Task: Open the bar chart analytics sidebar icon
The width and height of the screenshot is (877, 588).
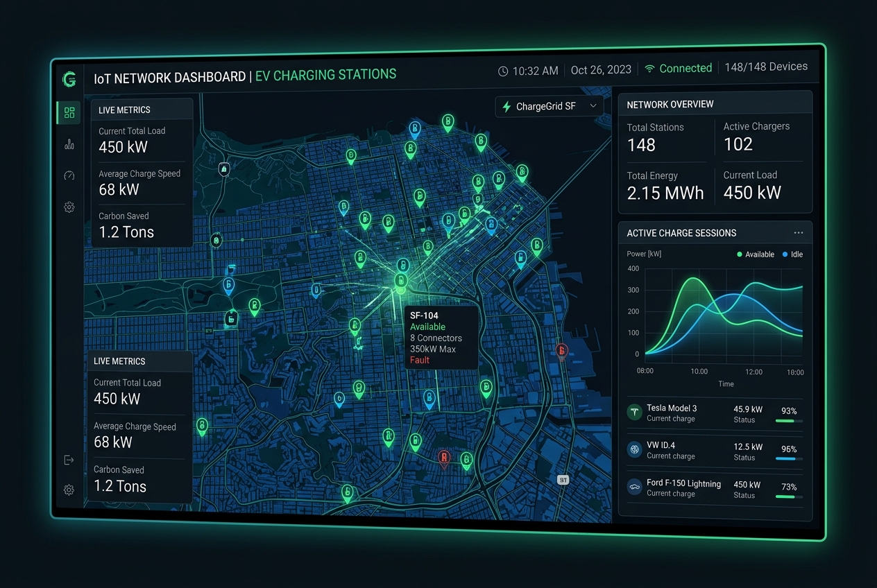Action: click(69, 144)
